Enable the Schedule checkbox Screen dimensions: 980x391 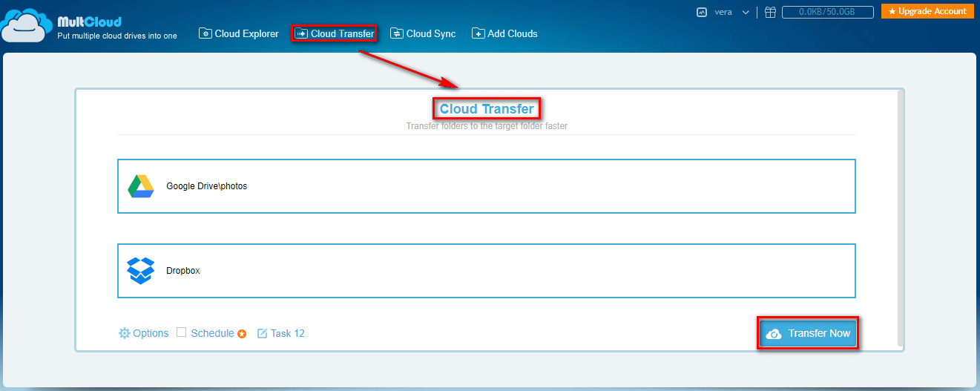point(181,332)
